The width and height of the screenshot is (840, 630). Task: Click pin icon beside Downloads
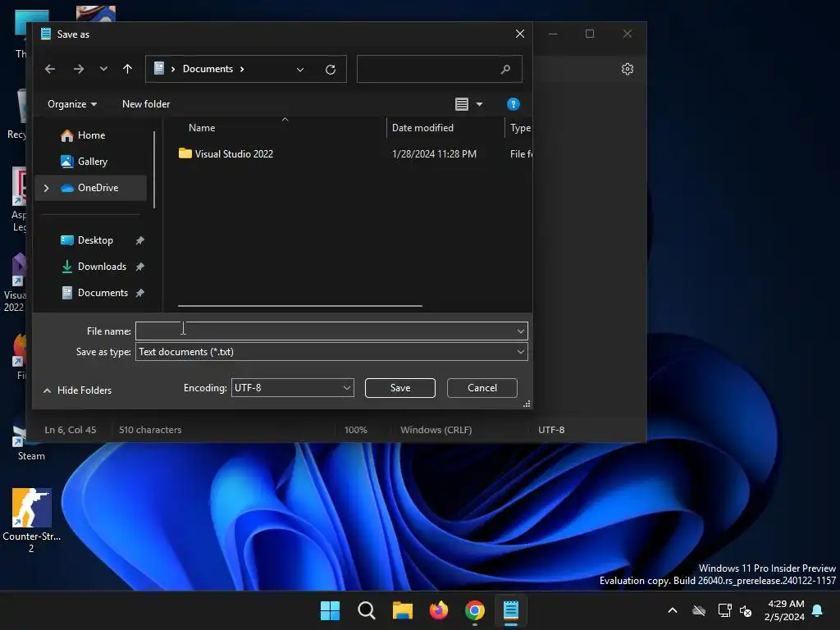pyautogui.click(x=139, y=267)
